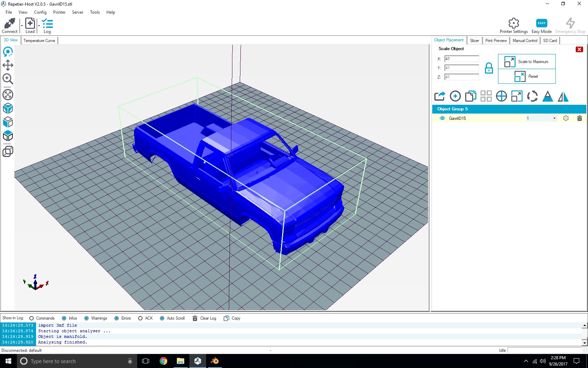Switch to Temperature Curve tab
This screenshot has width=588, height=368.
39,41
